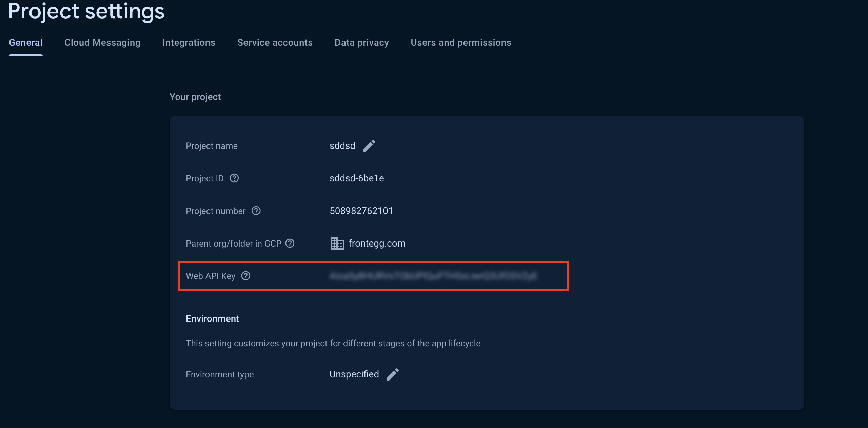The image size is (868, 428).
Task: Click the Project ID help icon
Action: click(x=234, y=178)
